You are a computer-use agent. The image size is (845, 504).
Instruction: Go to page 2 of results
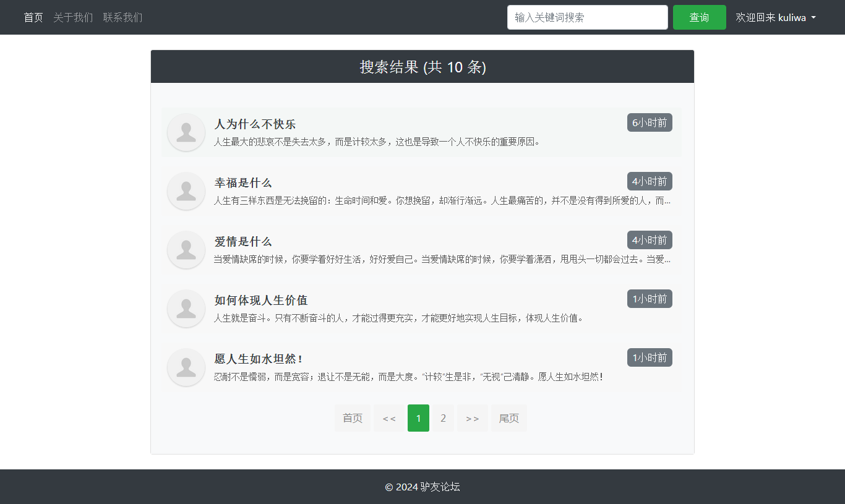[x=443, y=418]
